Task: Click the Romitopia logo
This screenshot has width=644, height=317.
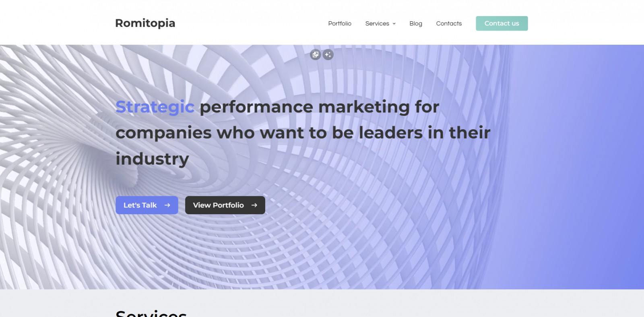Action: [x=145, y=23]
